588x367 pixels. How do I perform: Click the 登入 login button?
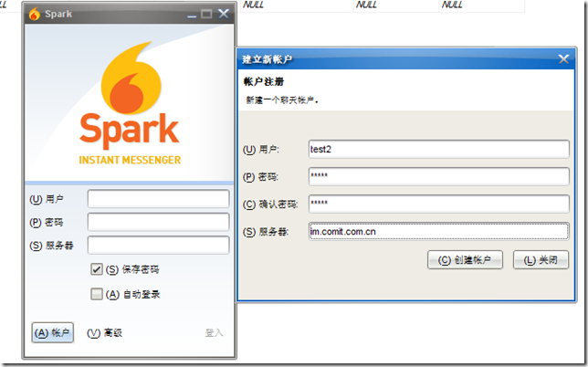(214, 333)
